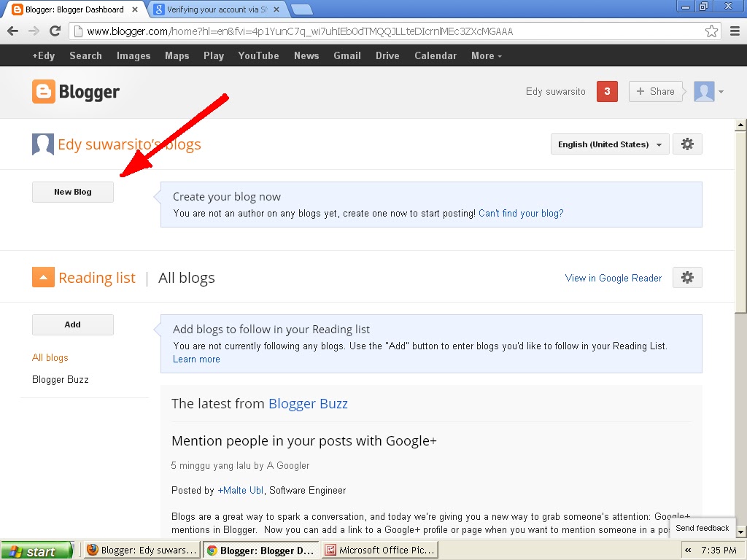Image resolution: width=747 pixels, height=560 pixels.
Task: Click the Add button for Reading list
Action: tap(73, 324)
